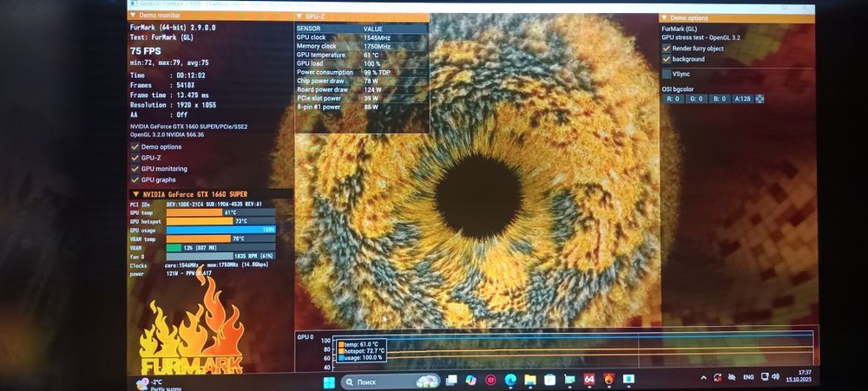Click the red sync tray icon
The height and width of the screenshot is (391, 868).
point(718,377)
